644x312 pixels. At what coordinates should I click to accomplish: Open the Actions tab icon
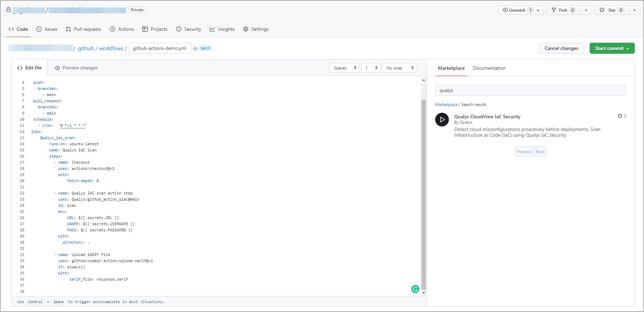click(x=112, y=29)
